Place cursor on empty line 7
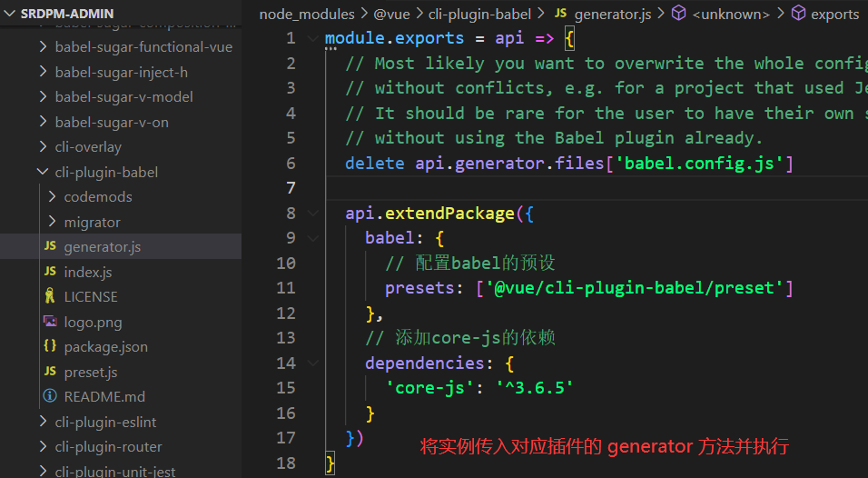 [x=597, y=188]
